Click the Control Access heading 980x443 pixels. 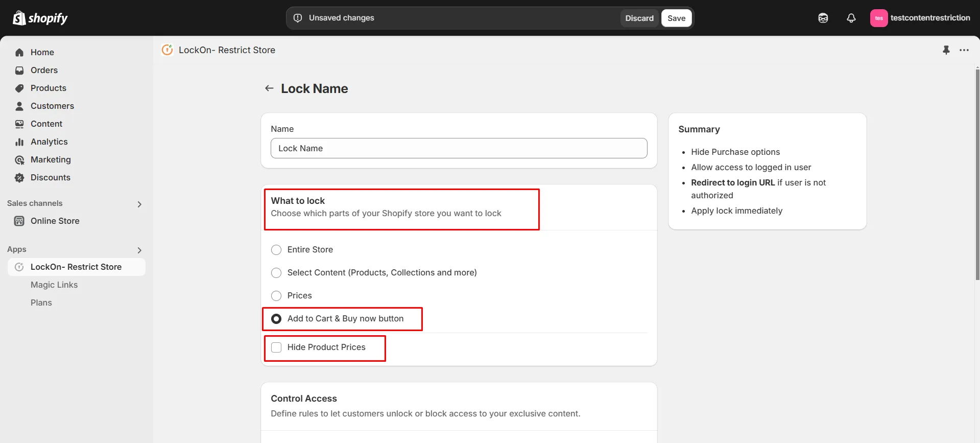tap(304, 399)
